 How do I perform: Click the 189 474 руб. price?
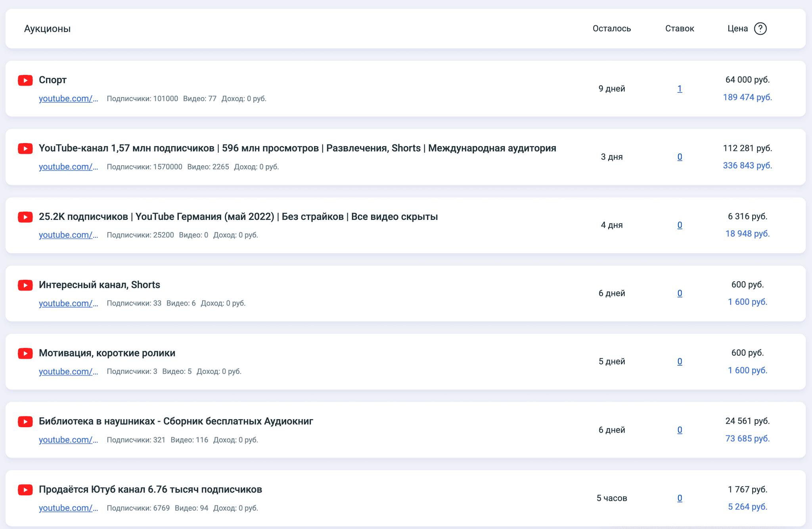747,97
